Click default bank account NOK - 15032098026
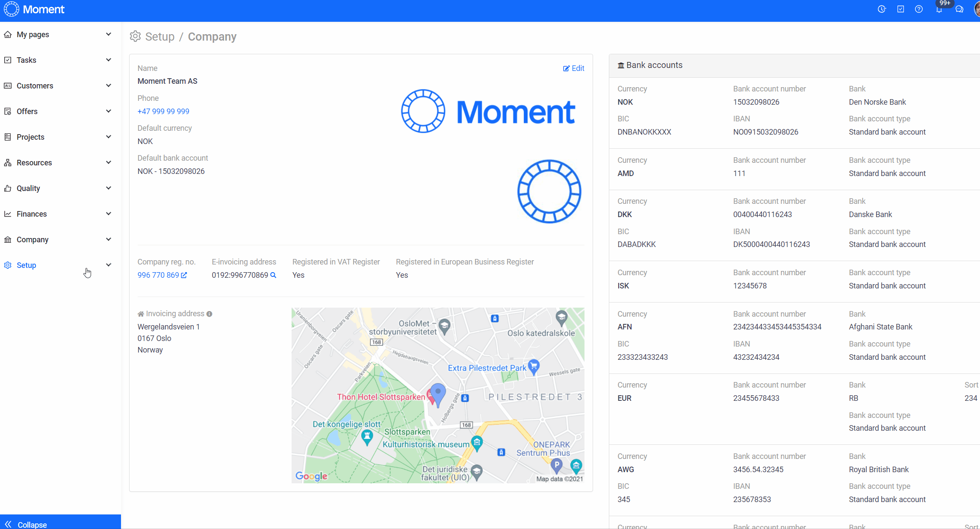 pos(171,171)
